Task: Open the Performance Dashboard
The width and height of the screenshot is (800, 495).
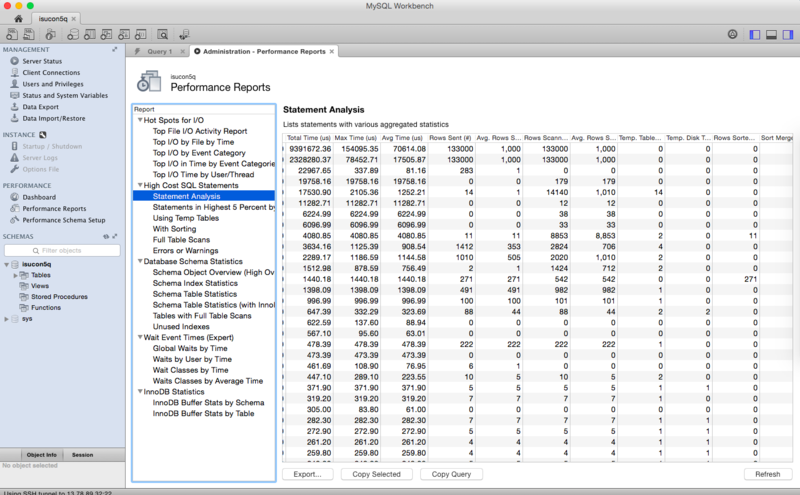Action: pos(39,197)
